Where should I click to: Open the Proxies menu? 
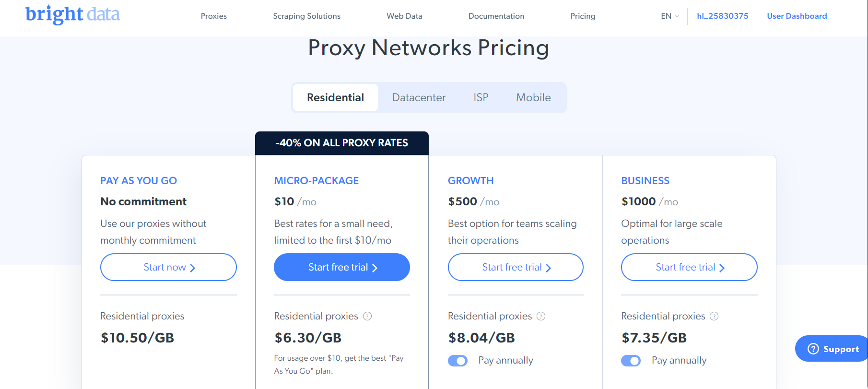213,16
